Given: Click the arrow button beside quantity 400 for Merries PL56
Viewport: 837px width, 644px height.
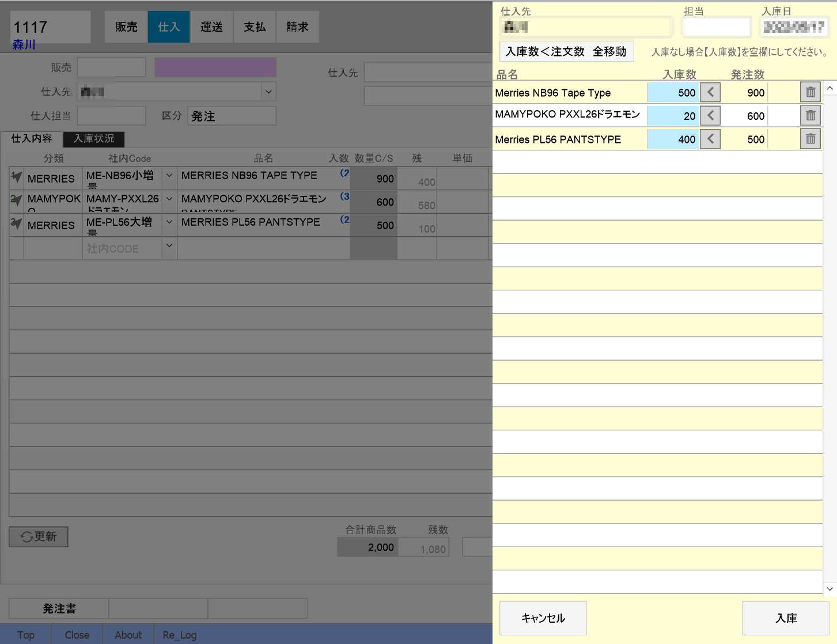Looking at the screenshot, I should [x=710, y=139].
